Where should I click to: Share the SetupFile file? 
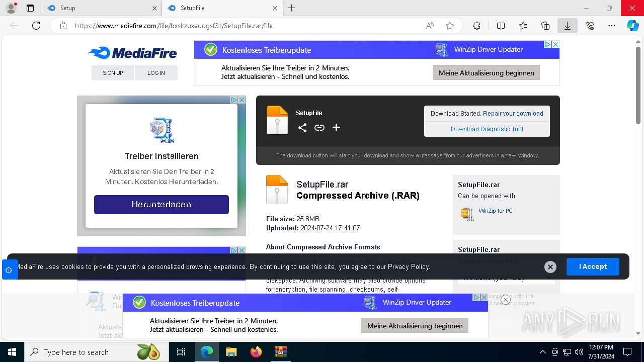pyautogui.click(x=302, y=128)
